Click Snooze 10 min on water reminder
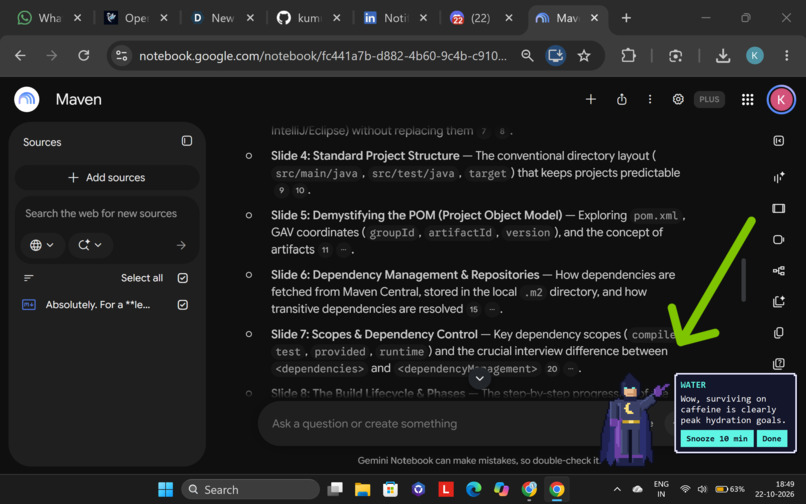 (717, 439)
